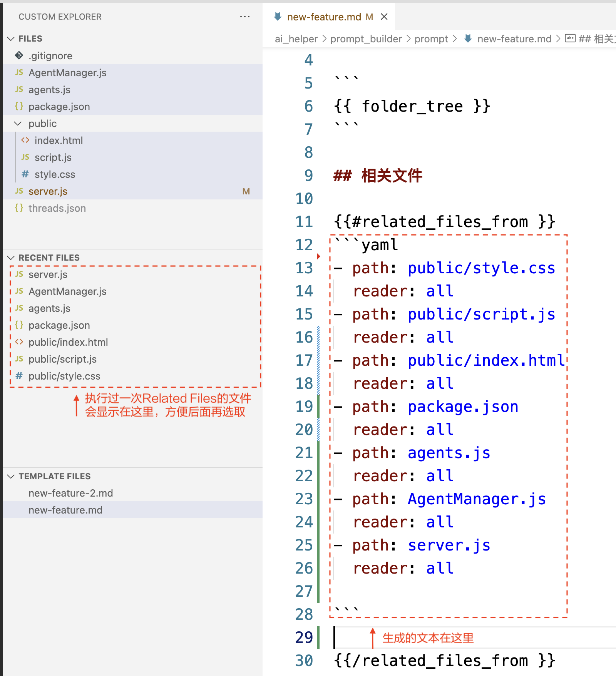Click the JS icon beside script.js in public folder
Image resolution: width=616 pixels, height=676 pixels.
(x=25, y=157)
